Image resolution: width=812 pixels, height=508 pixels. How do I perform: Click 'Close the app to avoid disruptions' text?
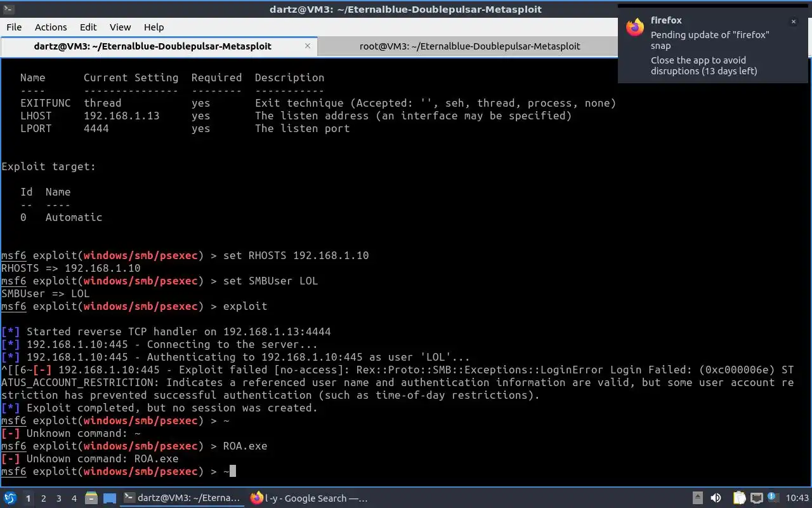click(704, 65)
